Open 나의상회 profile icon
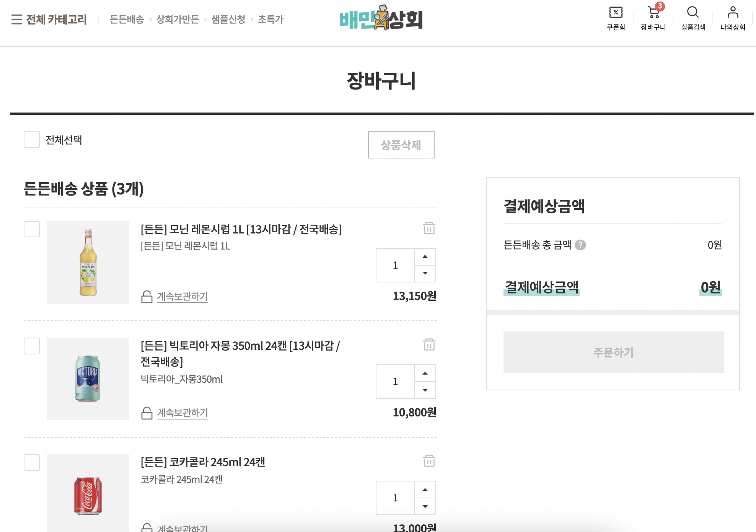This screenshot has width=756, height=532. click(733, 13)
